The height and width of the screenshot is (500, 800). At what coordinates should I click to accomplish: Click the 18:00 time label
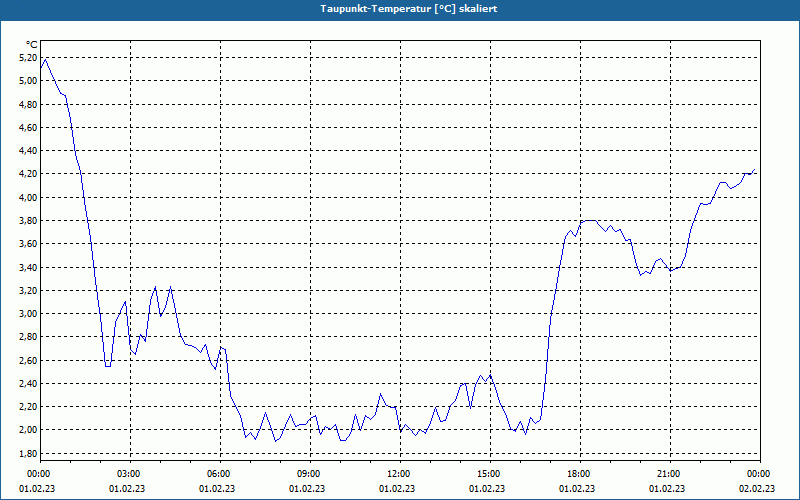tap(580, 474)
